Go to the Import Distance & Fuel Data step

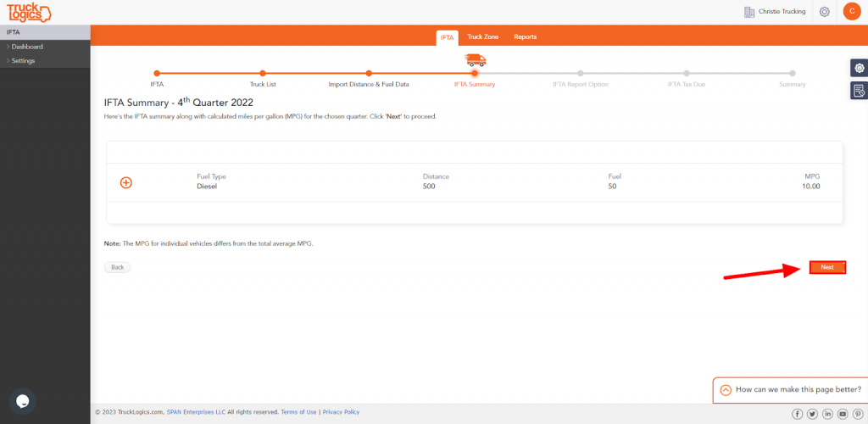(369, 73)
